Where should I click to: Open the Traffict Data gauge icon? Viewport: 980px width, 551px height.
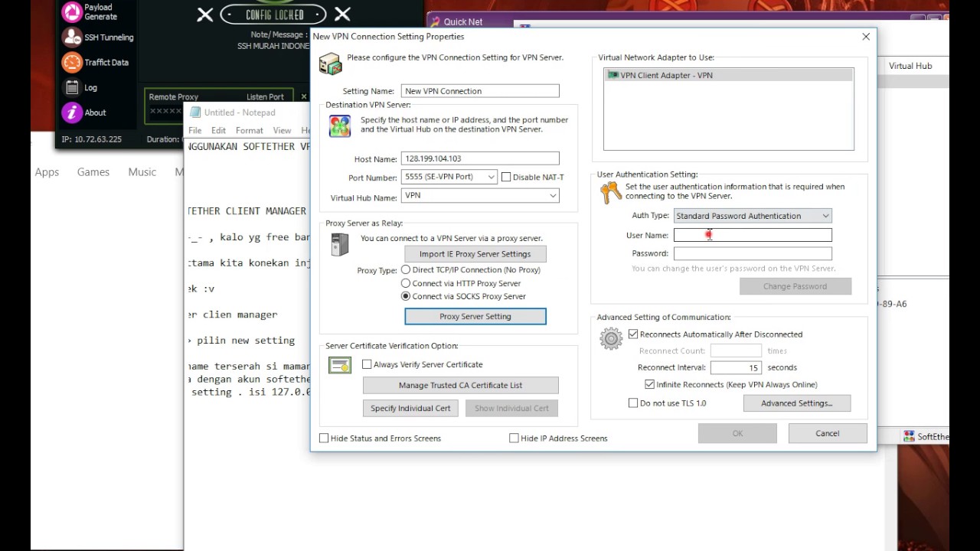point(72,63)
